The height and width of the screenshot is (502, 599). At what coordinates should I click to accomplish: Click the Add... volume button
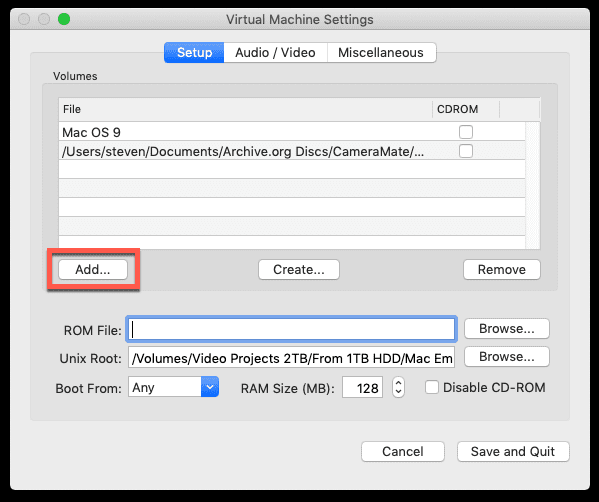pos(93,270)
